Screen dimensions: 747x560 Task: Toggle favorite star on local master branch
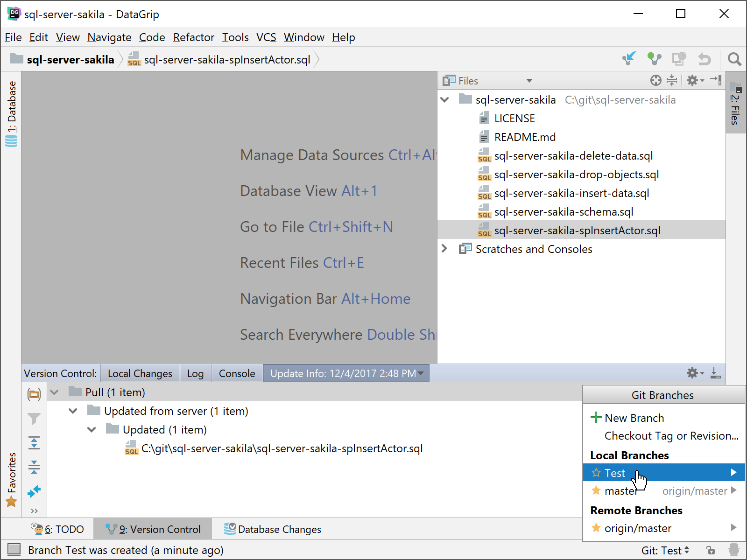click(596, 490)
